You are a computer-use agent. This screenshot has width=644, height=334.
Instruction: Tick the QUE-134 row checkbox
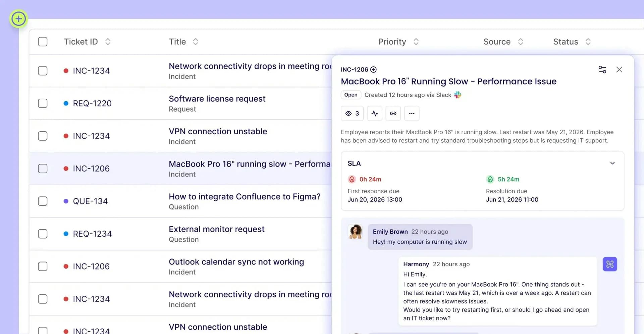[x=43, y=201]
